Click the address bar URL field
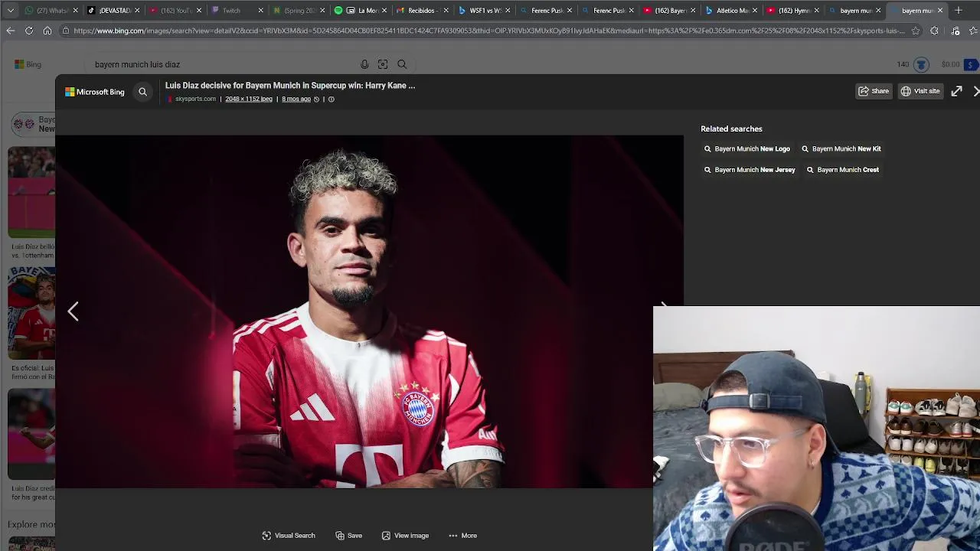980x551 pixels. (488, 31)
